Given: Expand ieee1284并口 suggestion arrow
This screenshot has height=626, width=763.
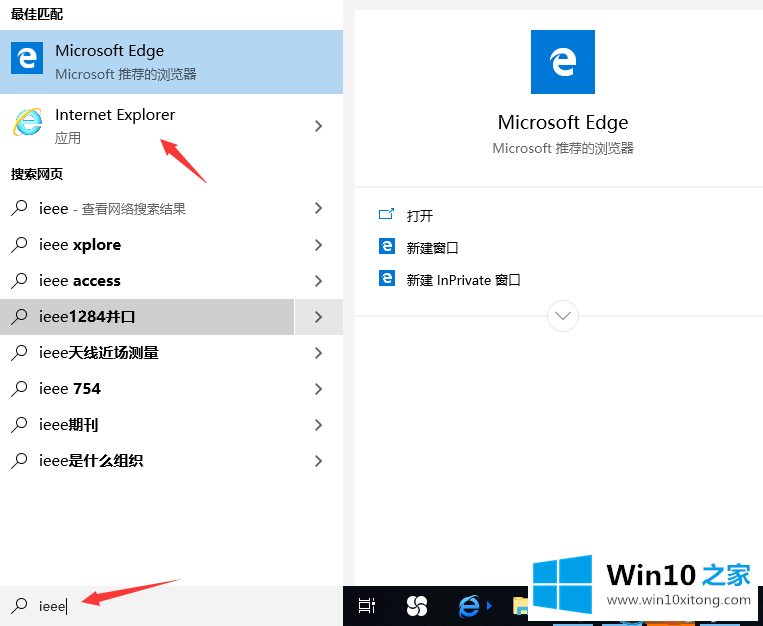Looking at the screenshot, I should 318,317.
